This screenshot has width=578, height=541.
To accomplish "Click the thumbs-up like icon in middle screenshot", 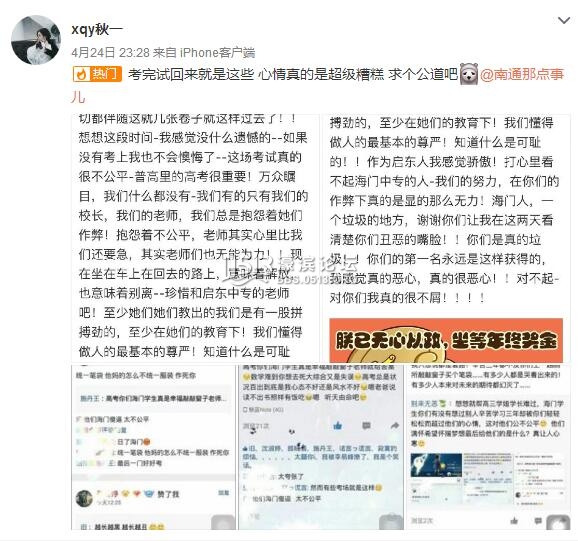I will (338, 426).
